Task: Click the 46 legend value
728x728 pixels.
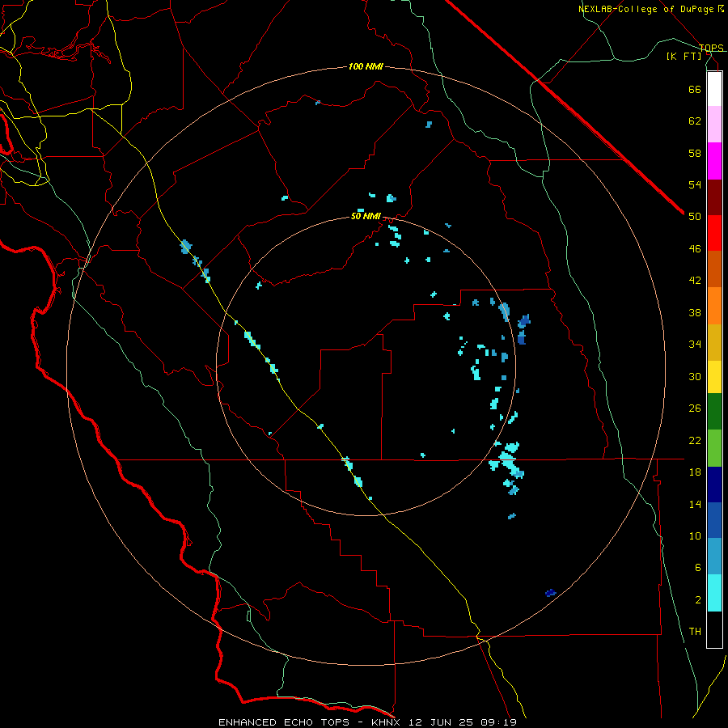Action: click(695, 249)
